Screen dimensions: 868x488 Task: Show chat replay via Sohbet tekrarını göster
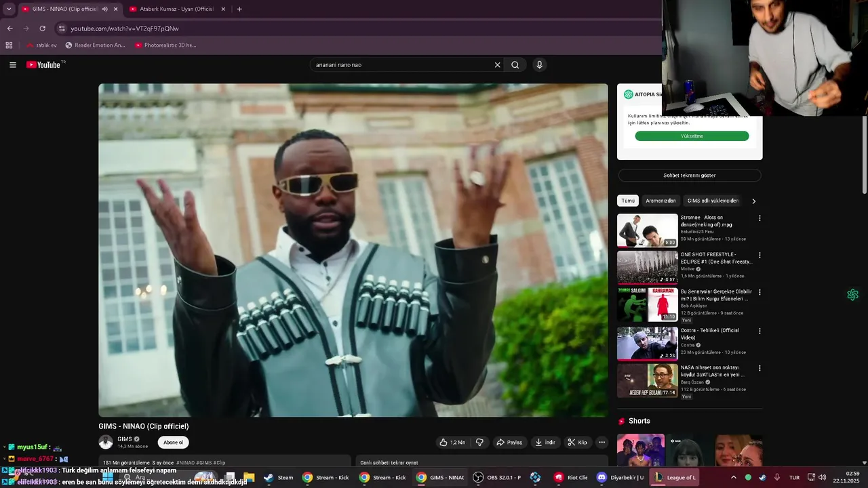click(690, 176)
